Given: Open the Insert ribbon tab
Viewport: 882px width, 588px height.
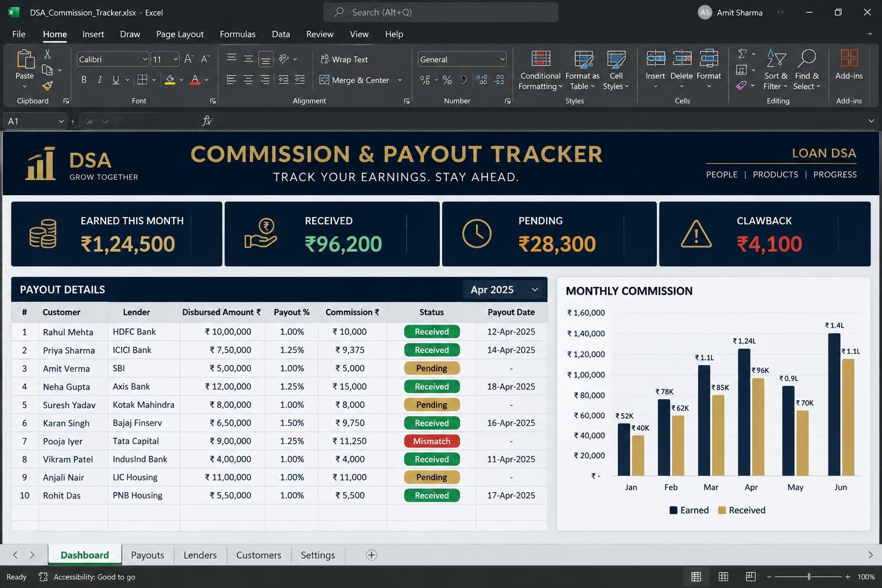Looking at the screenshot, I should click(x=93, y=34).
